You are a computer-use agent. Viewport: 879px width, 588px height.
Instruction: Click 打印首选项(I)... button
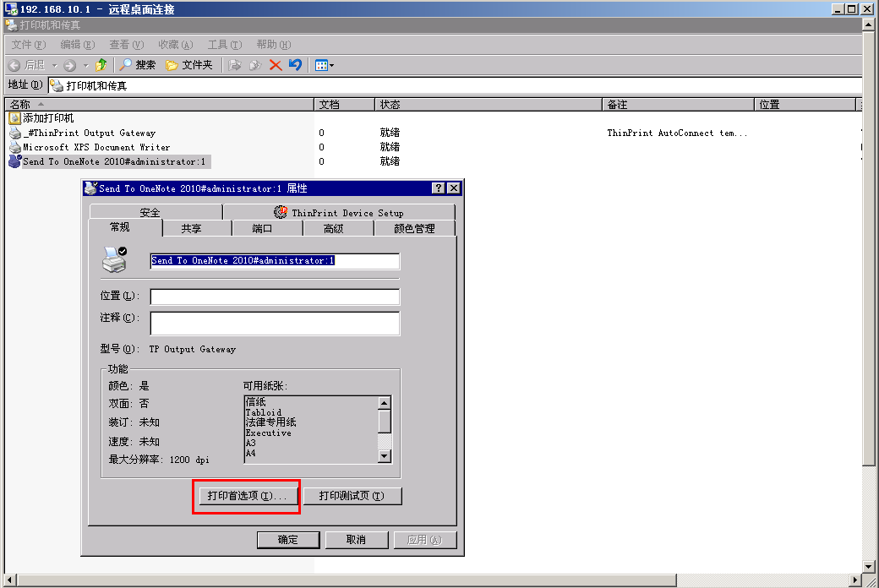coord(248,496)
